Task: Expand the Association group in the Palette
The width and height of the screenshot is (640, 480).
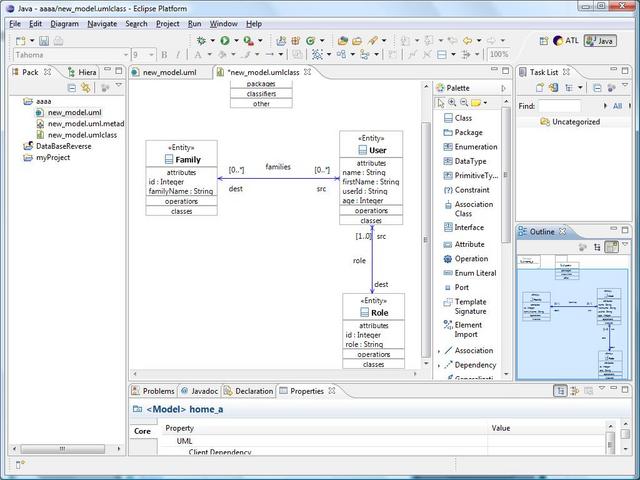Action: [x=439, y=351]
